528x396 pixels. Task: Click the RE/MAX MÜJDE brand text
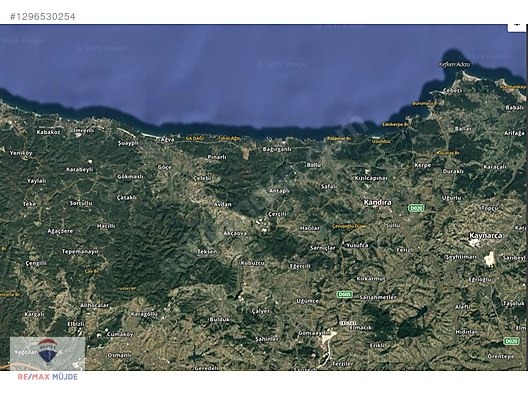(x=47, y=377)
